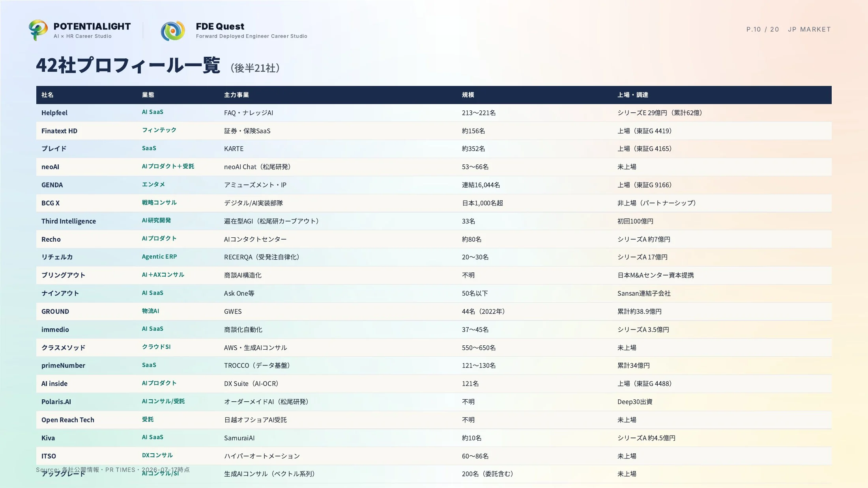868x488 pixels.
Task: Select the immedio company name
Action: tap(55, 330)
